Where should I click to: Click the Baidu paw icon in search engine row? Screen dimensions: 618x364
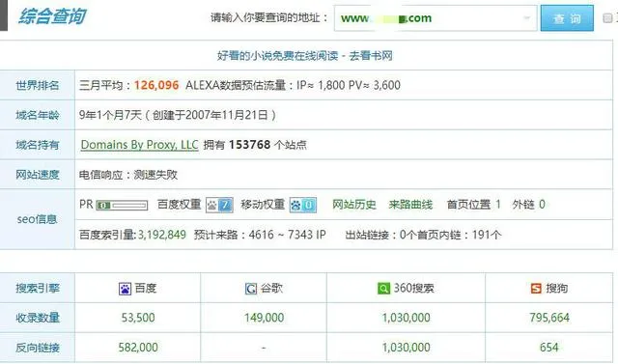point(125,289)
